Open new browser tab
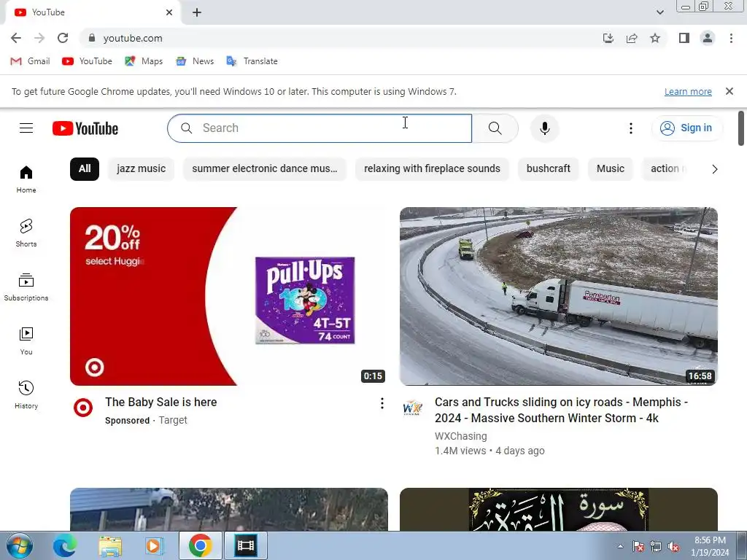This screenshot has width=747, height=560. 197,12
